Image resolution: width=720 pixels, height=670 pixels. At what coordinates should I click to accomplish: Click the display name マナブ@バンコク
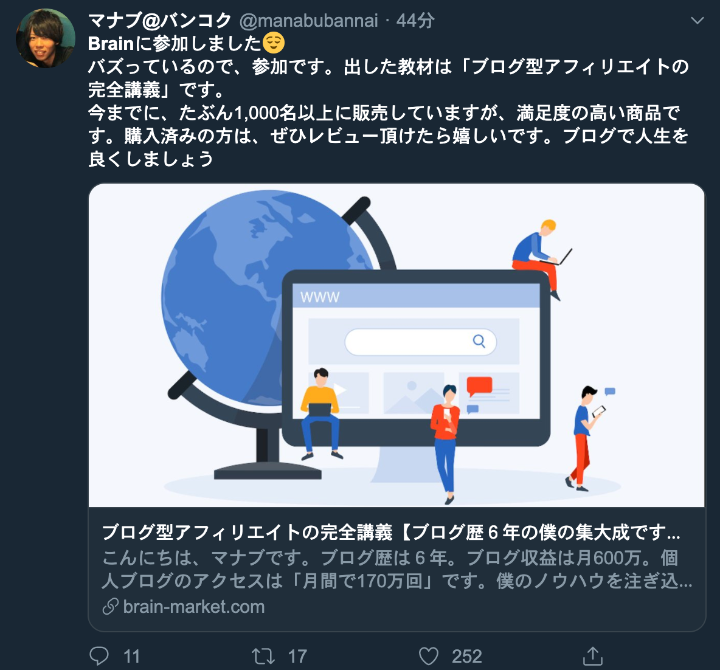click(x=159, y=21)
